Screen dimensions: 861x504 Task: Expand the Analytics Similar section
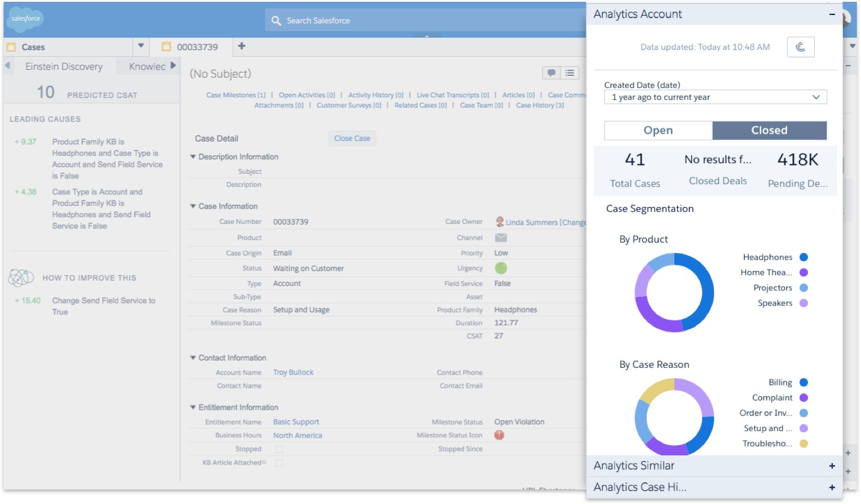(831, 465)
